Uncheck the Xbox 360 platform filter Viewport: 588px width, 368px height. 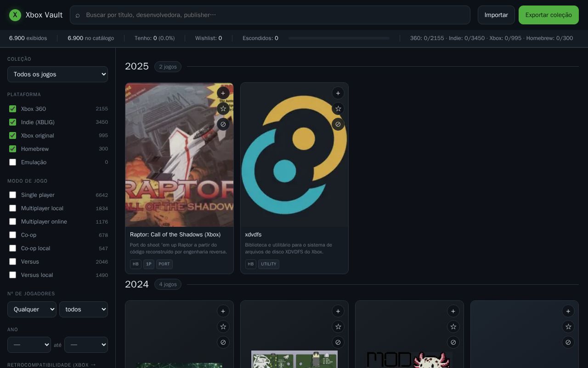pyautogui.click(x=13, y=109)
